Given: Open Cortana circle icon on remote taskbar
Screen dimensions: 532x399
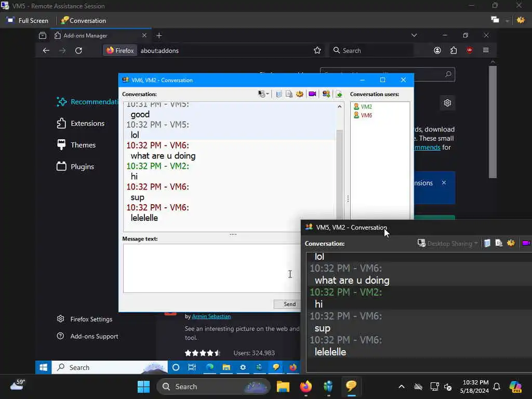Looking at the screenshot, I should (x=176, y=367).
